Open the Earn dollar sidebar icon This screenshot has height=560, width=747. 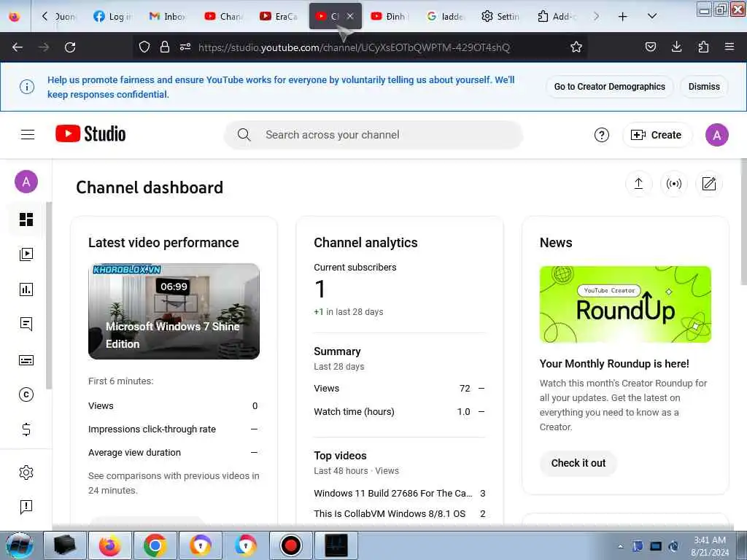coord(26,429)
